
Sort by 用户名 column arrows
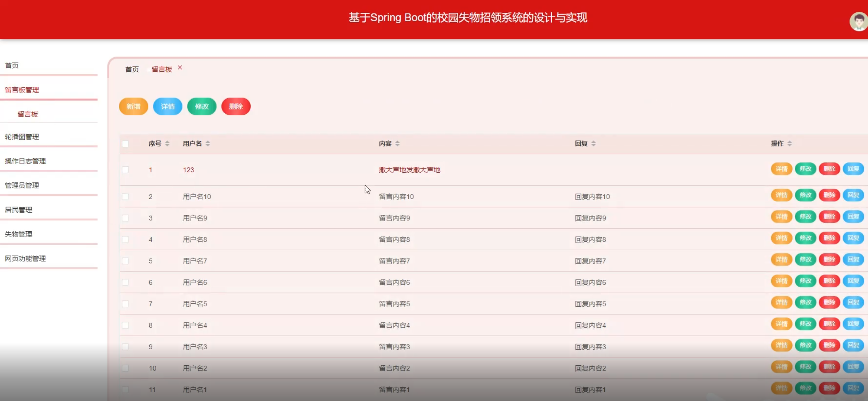coord(208,144)
